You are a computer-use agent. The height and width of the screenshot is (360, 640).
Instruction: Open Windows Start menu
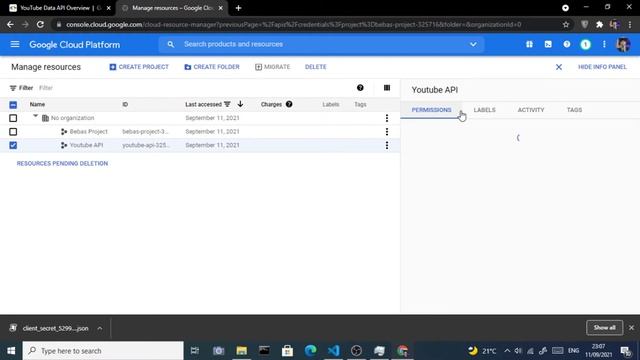[11, 351]
